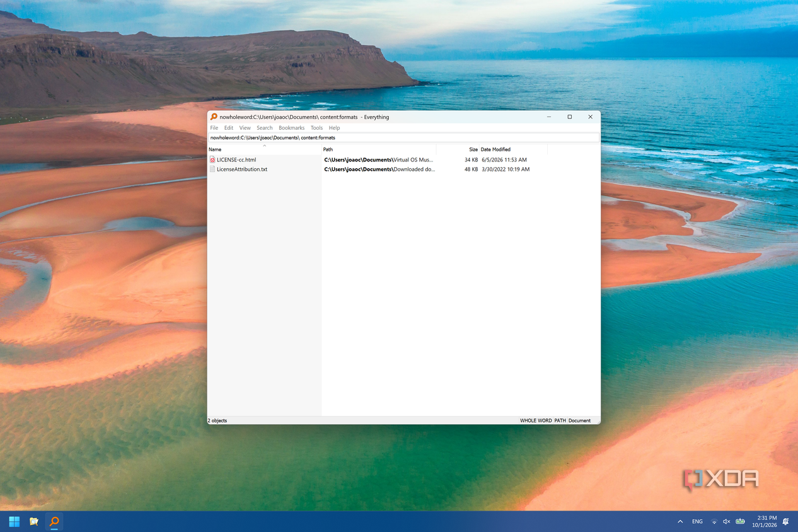Screen dimensions: 798x532
Task: Select the LicenseAttribution.txt result row
Action: point(403,170)
